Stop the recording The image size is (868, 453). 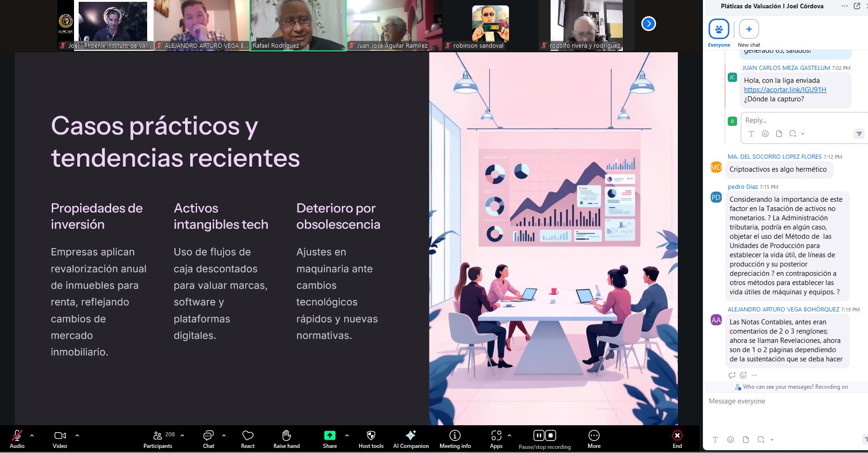point(551,435)
